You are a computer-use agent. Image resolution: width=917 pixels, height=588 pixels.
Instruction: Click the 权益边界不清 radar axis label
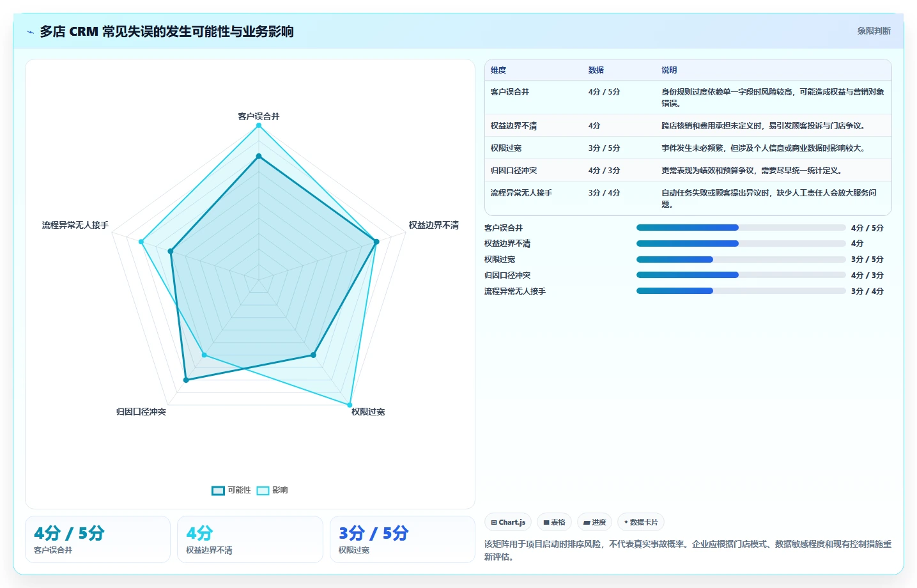(434, 225)
